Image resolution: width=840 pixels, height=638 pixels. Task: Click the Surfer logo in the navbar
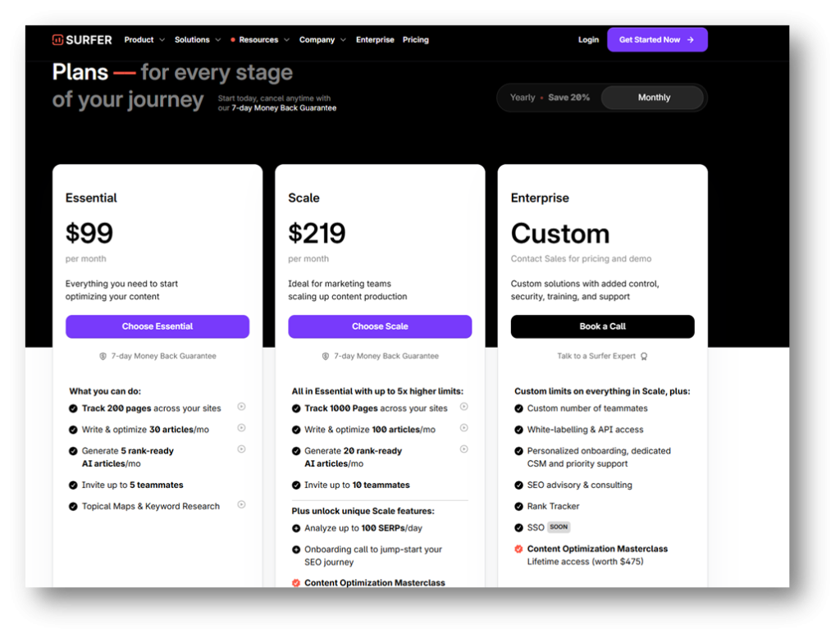(81, 39)
